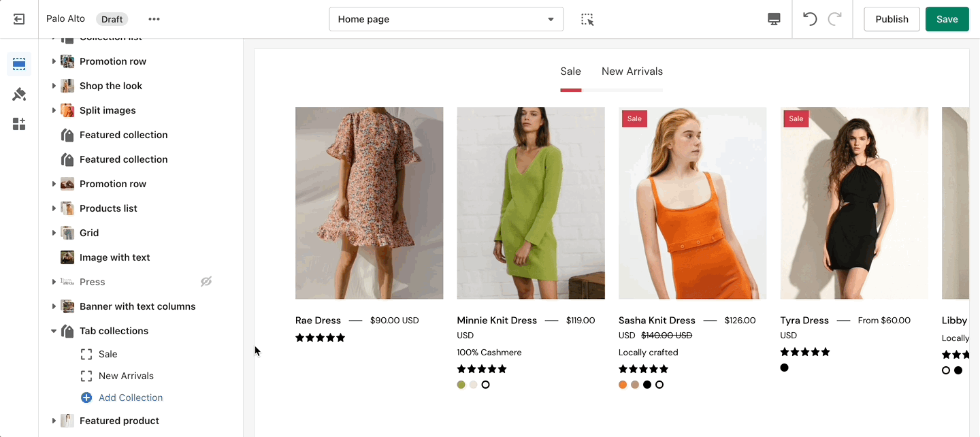Open the Sections panel icon

[19, 64]
